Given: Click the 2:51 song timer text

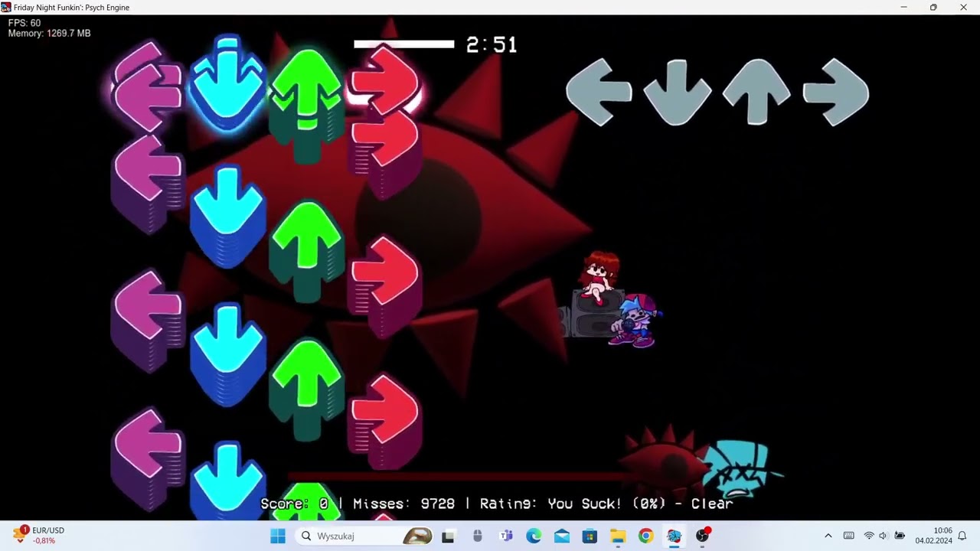Looking at the screenshot, I should [x=492, y=45].
